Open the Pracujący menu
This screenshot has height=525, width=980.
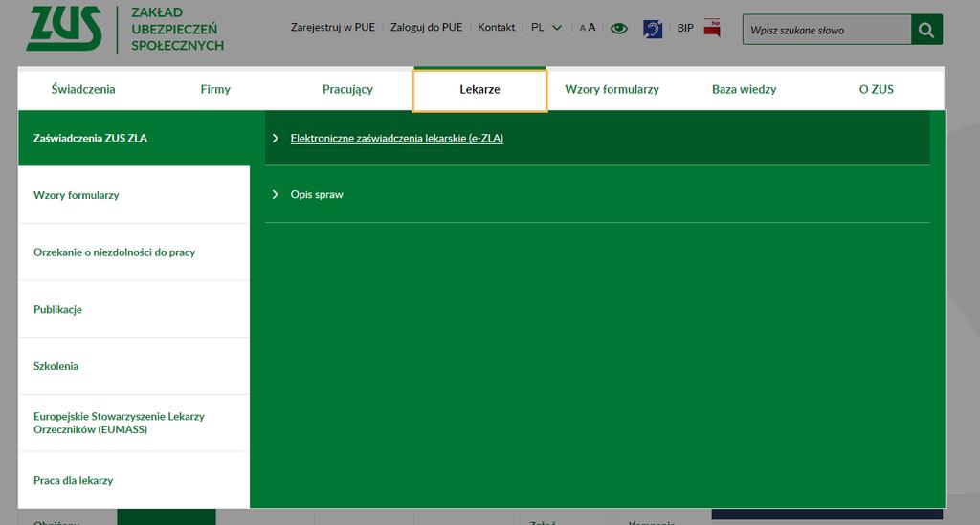(347, 89)
